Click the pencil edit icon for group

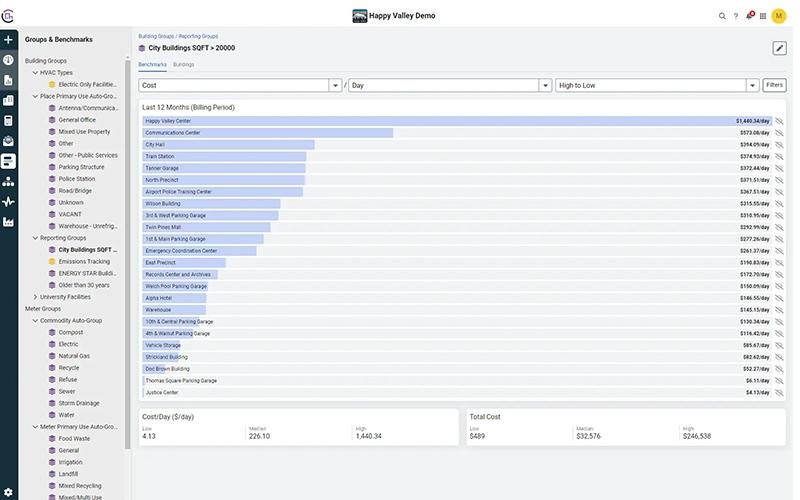(x=779, y=48)
